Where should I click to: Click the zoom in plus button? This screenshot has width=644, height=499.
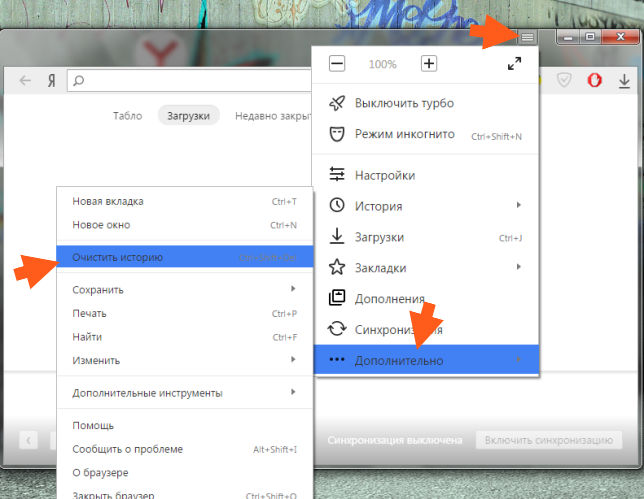429,63
